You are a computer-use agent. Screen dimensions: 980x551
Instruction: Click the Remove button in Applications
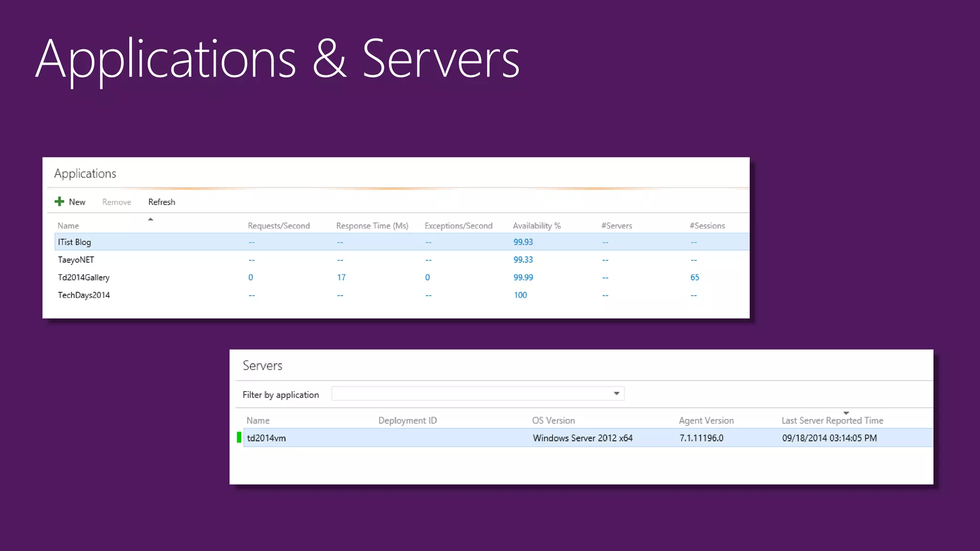(x=117, y=202)
